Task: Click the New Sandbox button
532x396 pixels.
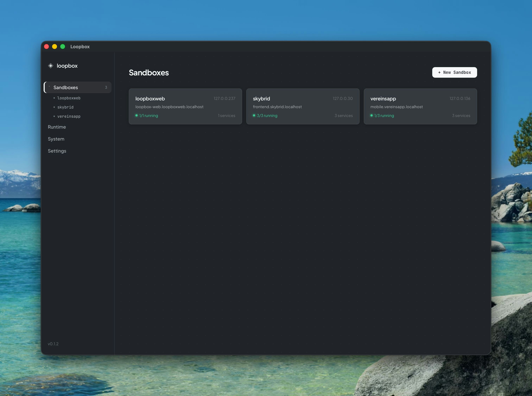Action: [454, 72]
